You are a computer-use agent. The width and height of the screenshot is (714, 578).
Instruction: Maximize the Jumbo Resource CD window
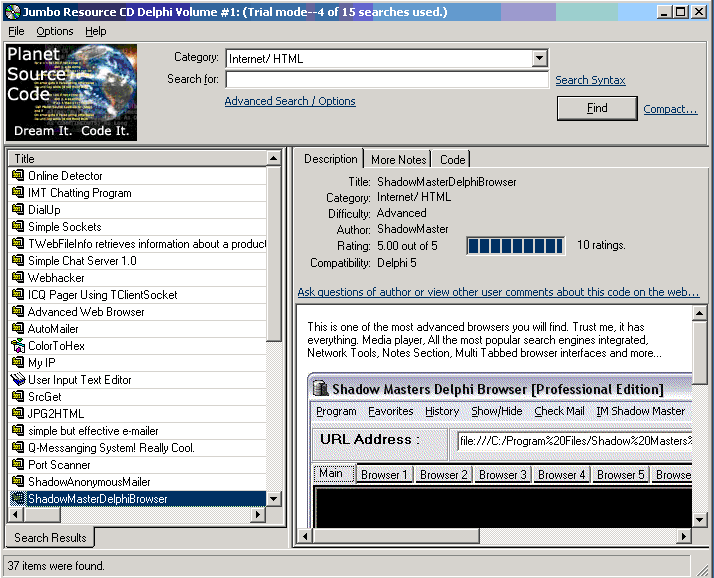[x=681, y=12]
